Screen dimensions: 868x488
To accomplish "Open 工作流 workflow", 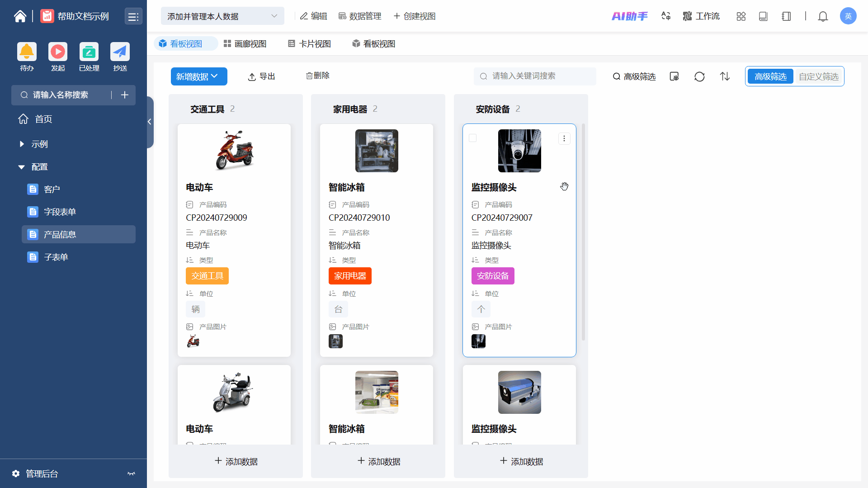I will pyautogui.click(x=701, y=16).
